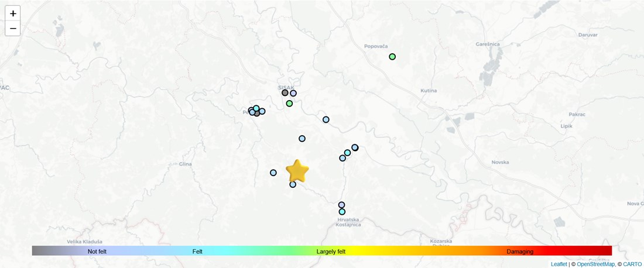The image size is (644, 268).
Task: Click the Glina town label on the map
Action: click(x=184, y=164)
